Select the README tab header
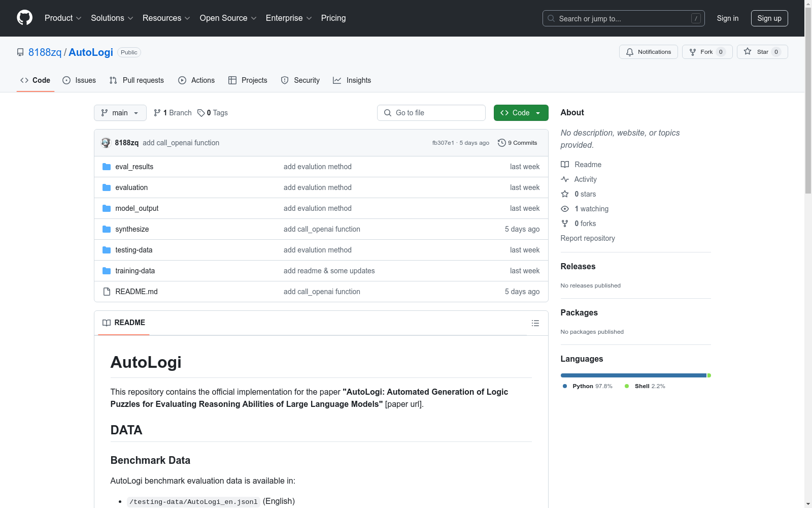812x508 pixels. tap(124, 323)
